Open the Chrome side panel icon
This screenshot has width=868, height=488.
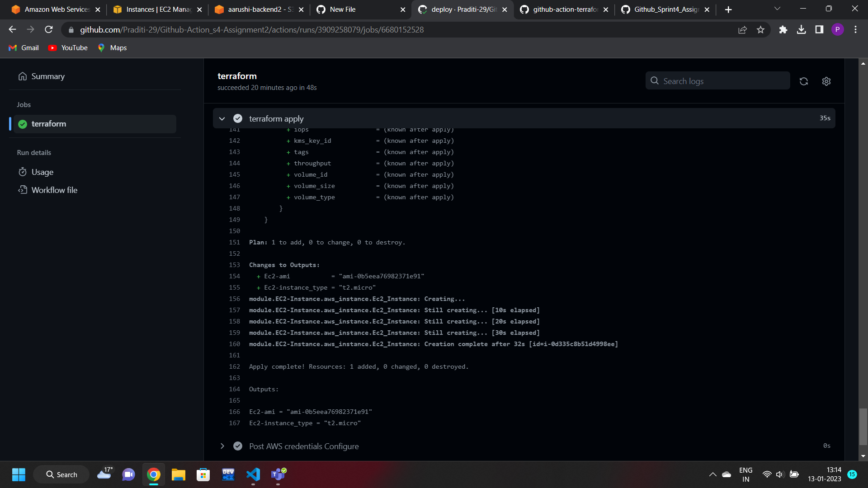pos(819,29)
